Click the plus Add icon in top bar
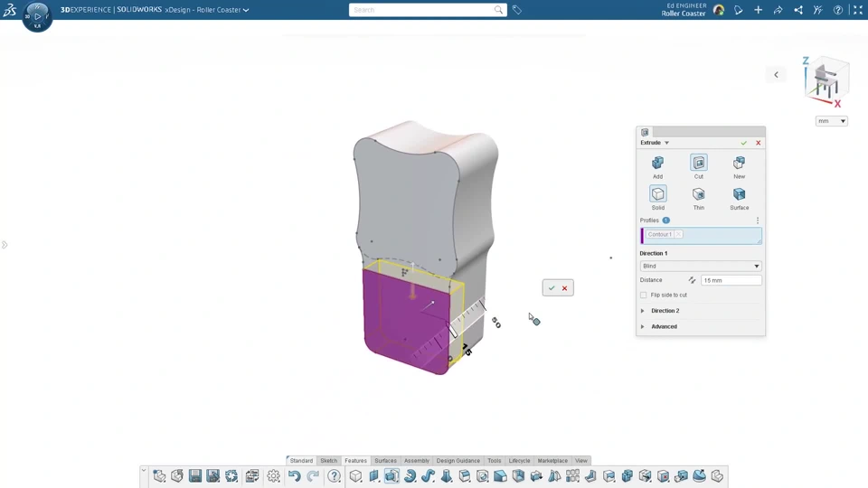Screen dimensions: 868x488 click(x=759, y=10)
